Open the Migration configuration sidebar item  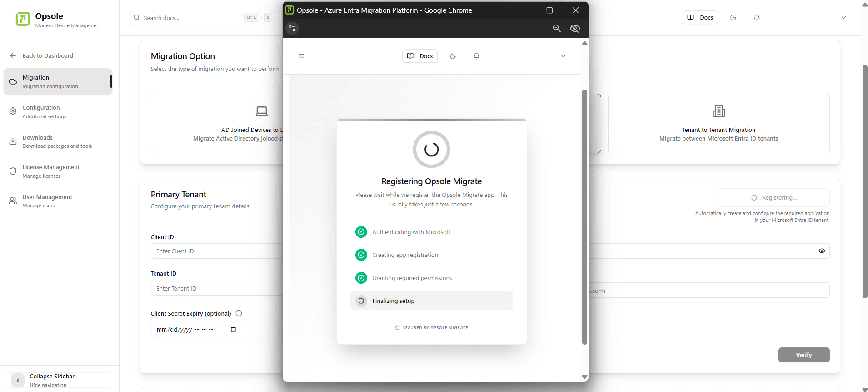pyautogui.click(x=58, y=82)
